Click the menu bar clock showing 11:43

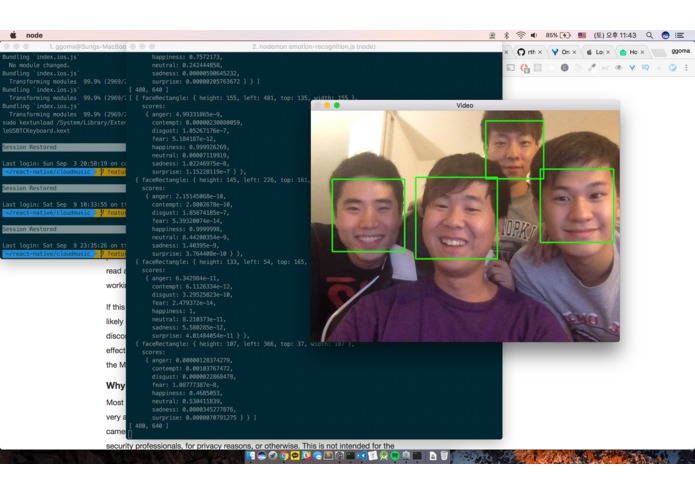click(x=615, y=35)
